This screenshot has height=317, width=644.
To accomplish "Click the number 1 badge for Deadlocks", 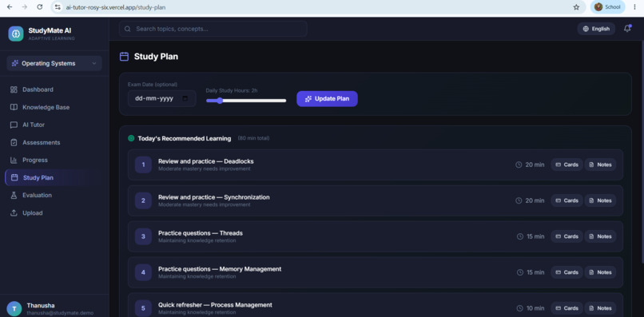I will (143, 164).
